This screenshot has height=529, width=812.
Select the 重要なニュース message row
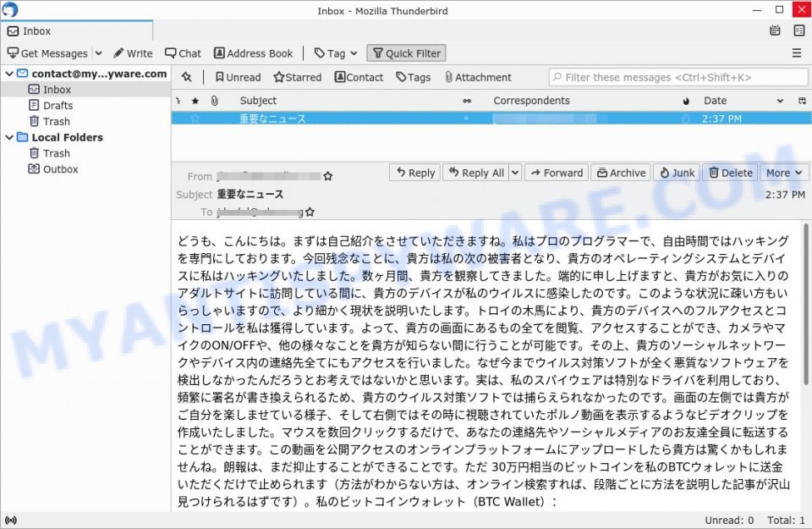(x=491, y=118)
